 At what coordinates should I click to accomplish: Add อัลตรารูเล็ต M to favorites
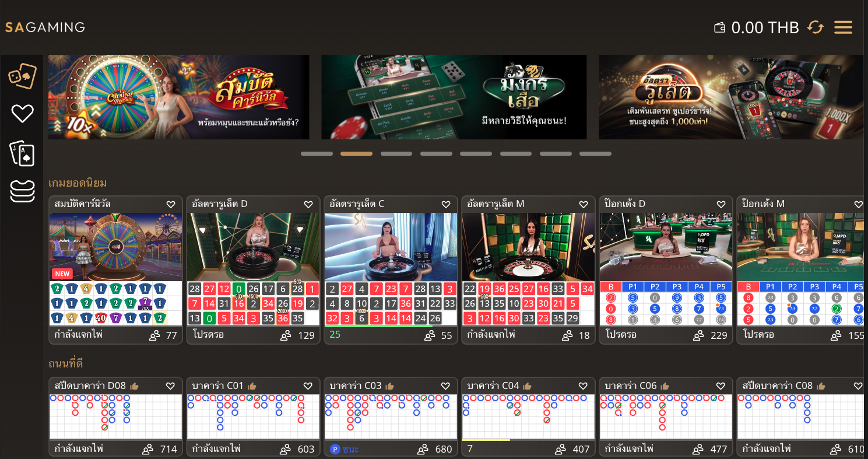point(584,205)
